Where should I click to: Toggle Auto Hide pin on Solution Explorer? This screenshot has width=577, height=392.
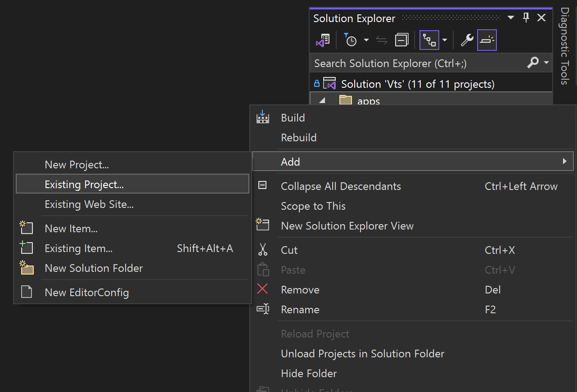click(526, 18)
